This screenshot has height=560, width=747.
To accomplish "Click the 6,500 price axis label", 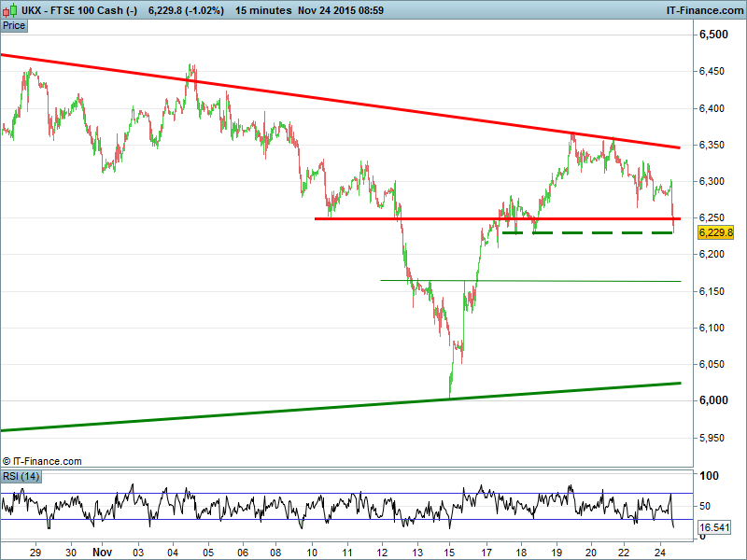I will coord(713,35).
